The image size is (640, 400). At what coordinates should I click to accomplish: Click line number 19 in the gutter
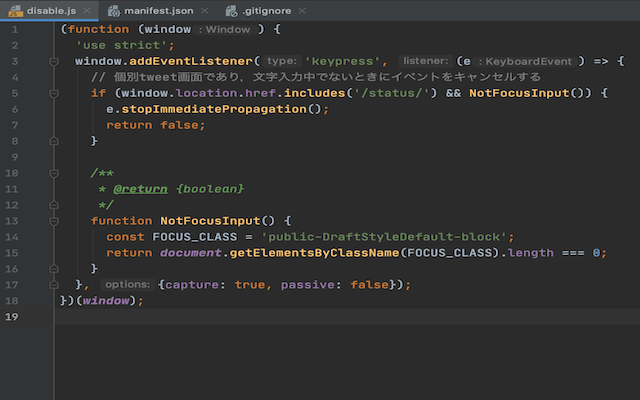click(x=11, y=317)
